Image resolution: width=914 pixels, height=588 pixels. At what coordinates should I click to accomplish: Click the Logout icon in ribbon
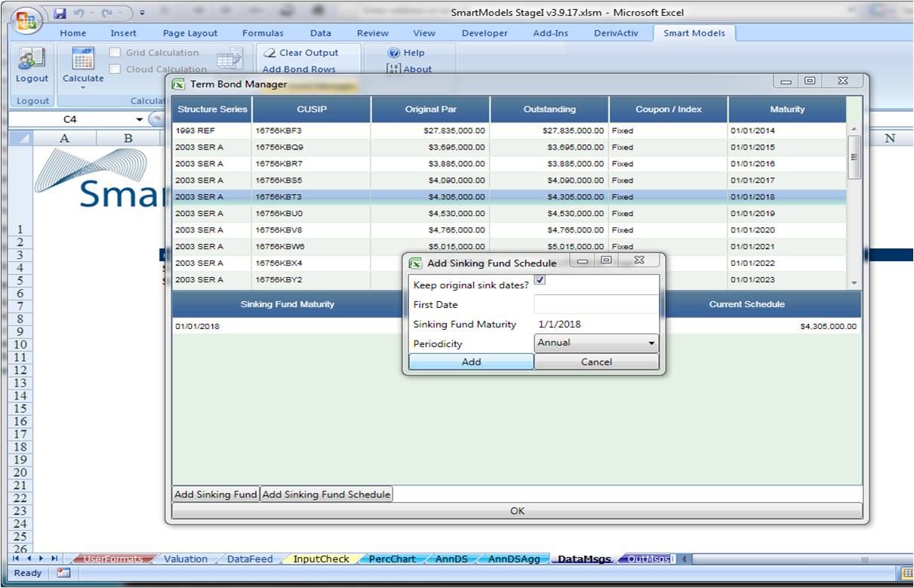coord(32,59)
